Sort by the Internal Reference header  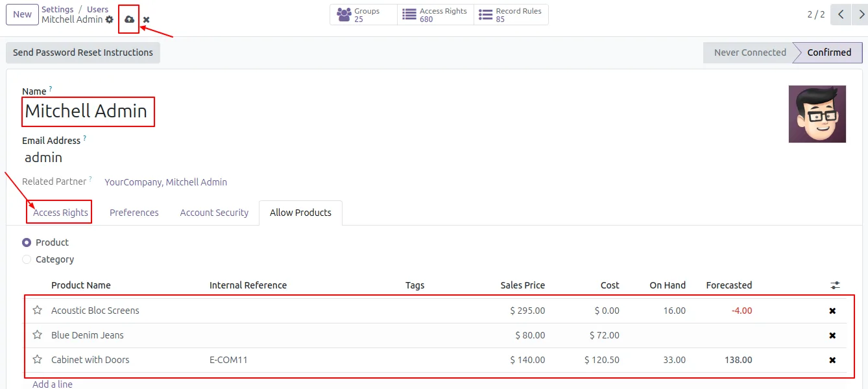(248, 285)
